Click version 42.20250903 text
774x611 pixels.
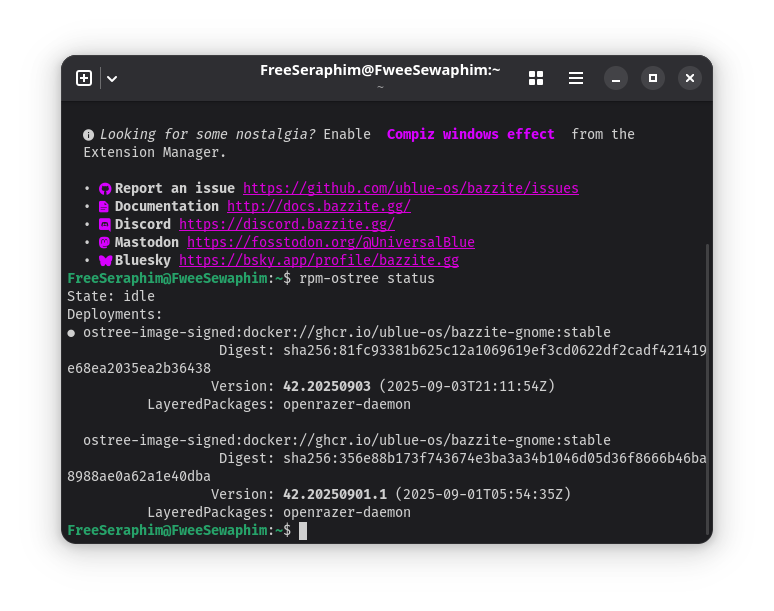[327, 386]
